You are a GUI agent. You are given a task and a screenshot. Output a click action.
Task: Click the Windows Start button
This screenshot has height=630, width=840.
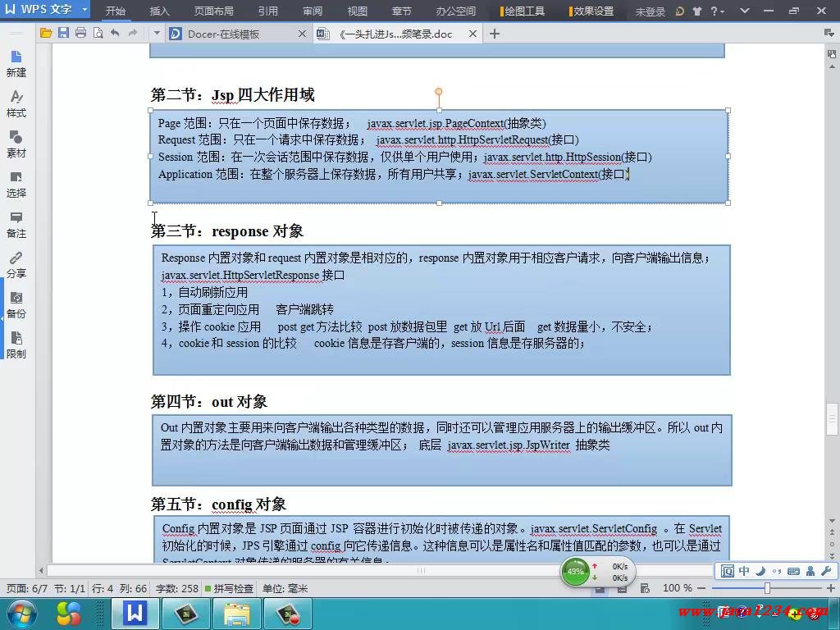21,613
